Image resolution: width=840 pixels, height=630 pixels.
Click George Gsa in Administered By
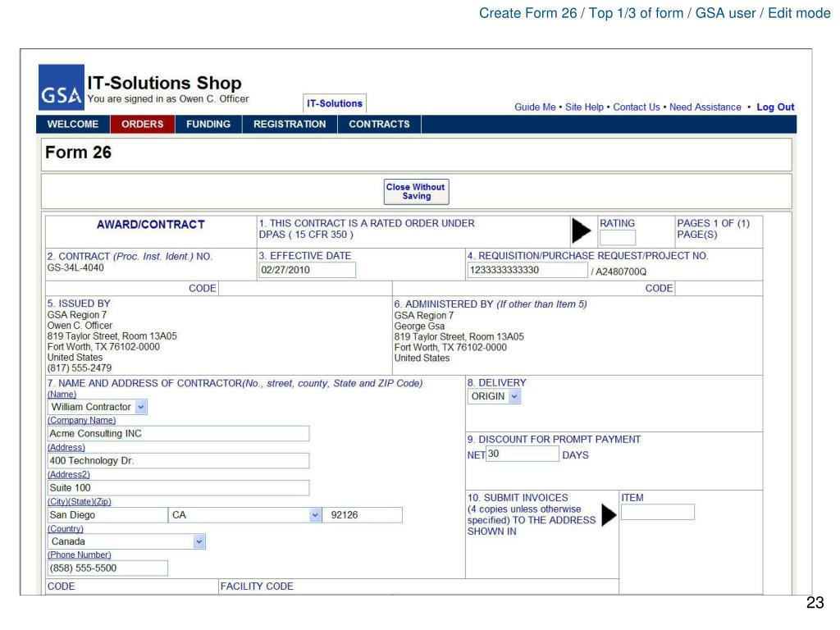tap(419, 326)
